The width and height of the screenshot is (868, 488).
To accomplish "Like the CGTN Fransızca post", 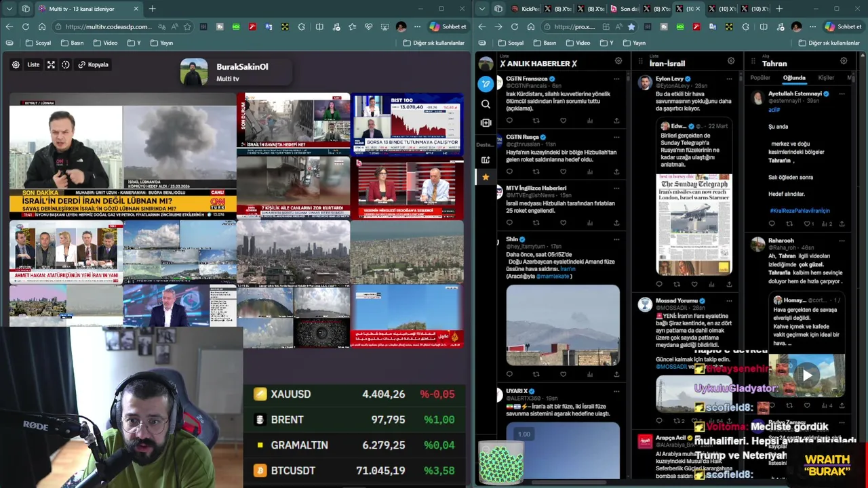I will 563,121.
